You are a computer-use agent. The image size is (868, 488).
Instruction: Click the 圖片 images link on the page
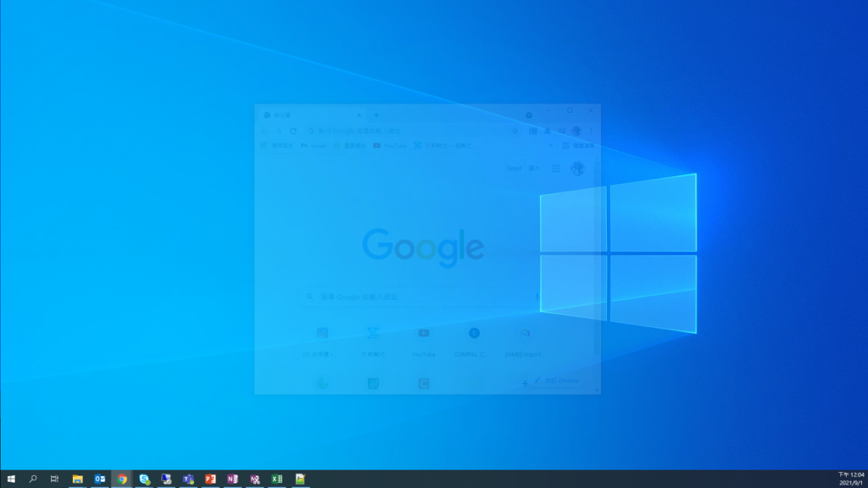tap(534, 169)
